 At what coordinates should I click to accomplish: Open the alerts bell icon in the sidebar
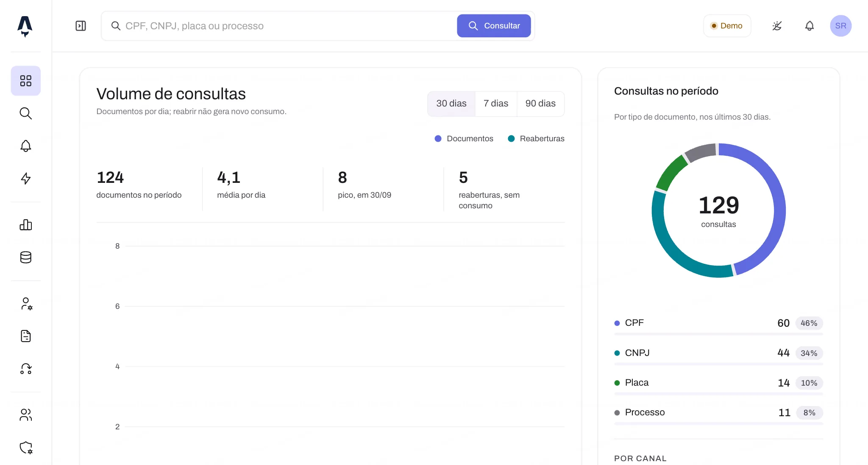click(x=26, y=146)
